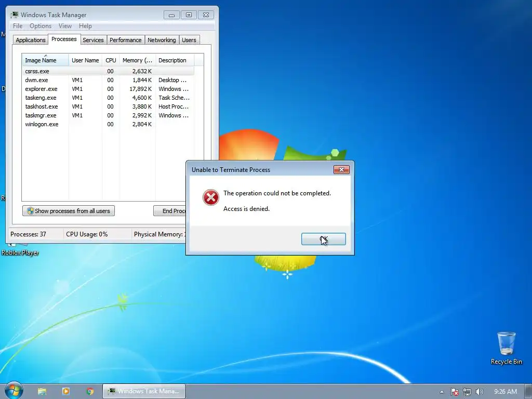Open the Windows Start menu orb
532x399 pixels.
(14, 391)
